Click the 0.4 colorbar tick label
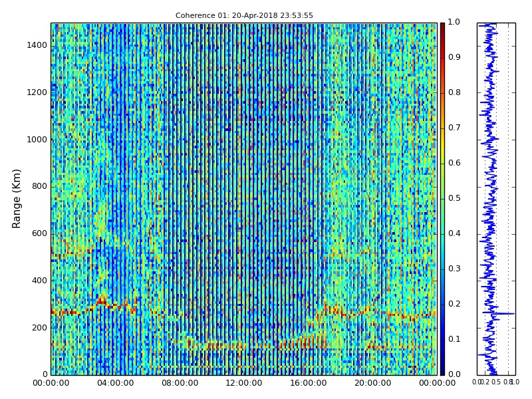The height and width of the screenshot is (399, 532). (454, 234)
